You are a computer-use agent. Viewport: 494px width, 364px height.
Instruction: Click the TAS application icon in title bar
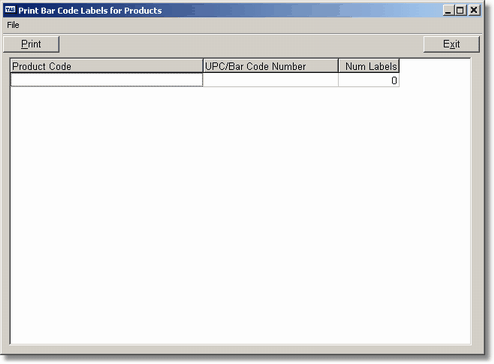tap(10, 10)
